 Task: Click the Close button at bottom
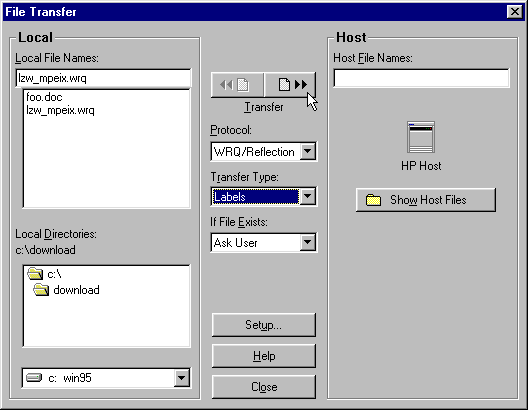coord(264,387)
